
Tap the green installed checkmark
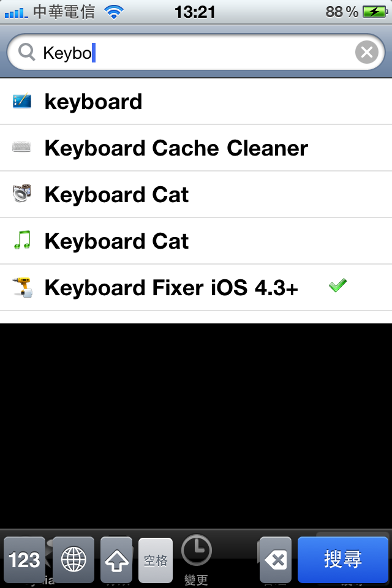click(x=337, y=285)
